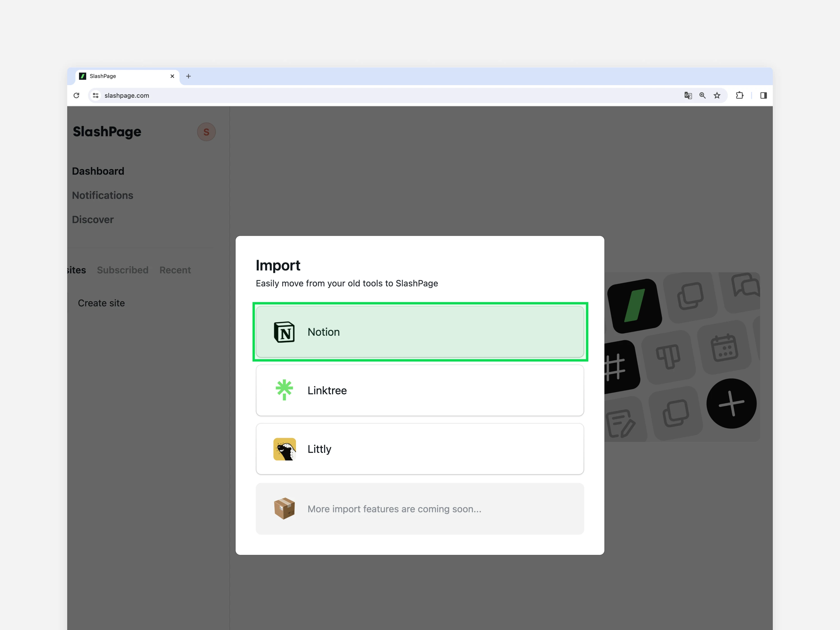This screenshot has width=840, height=630.
Task: Open a new browser tab
Action: pyautogui.click(x=188, y=76)
